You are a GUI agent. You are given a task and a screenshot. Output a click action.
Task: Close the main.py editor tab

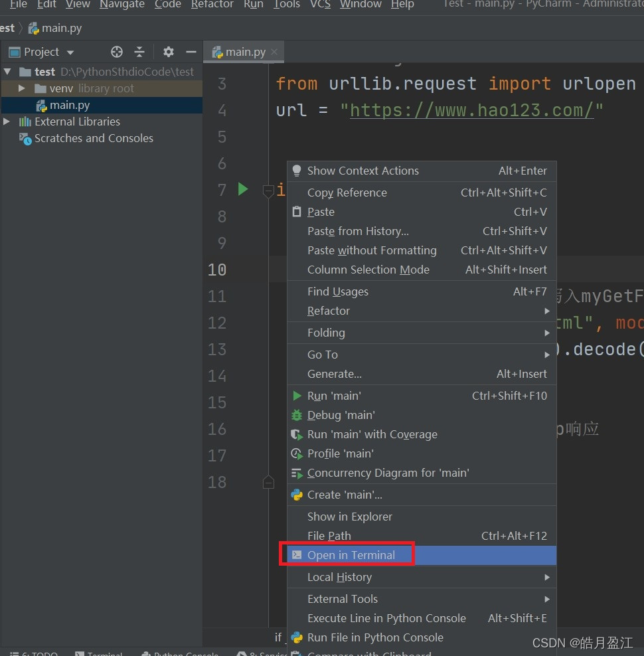pos(274,52)
